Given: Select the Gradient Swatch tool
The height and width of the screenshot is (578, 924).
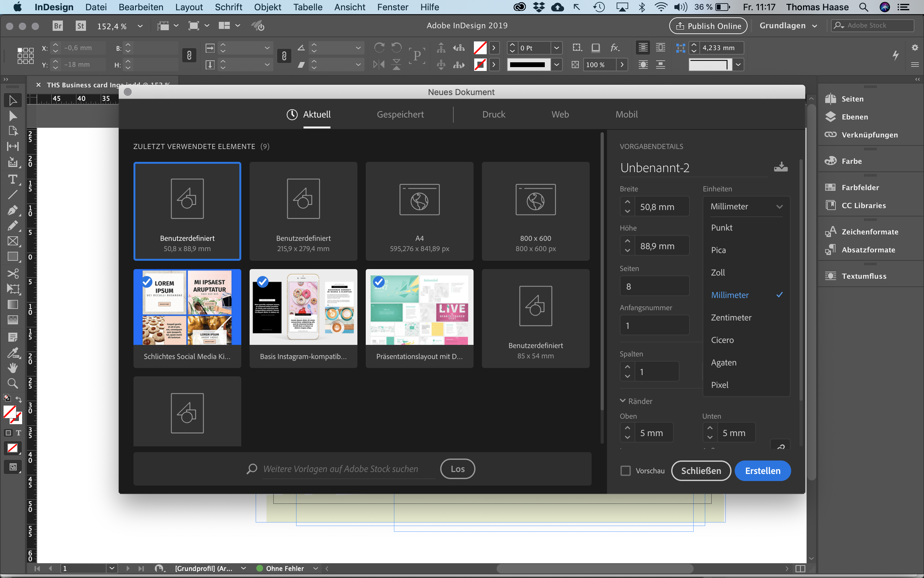Looking at the screenshot, I should 13,304.
